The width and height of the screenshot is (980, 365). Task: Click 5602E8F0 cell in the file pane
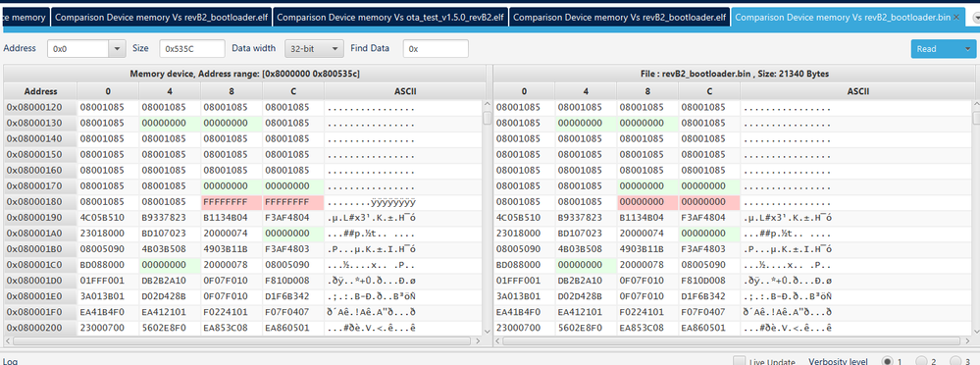(586, 328)
